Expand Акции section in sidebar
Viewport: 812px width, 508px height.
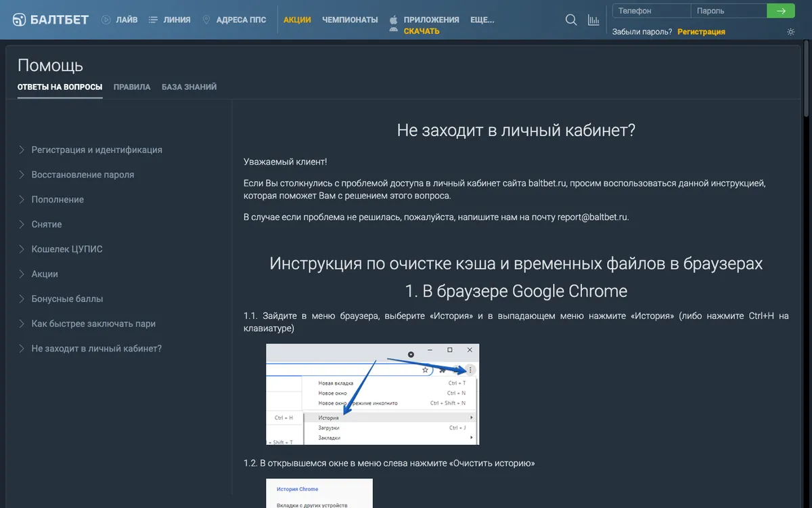point(45,274)
